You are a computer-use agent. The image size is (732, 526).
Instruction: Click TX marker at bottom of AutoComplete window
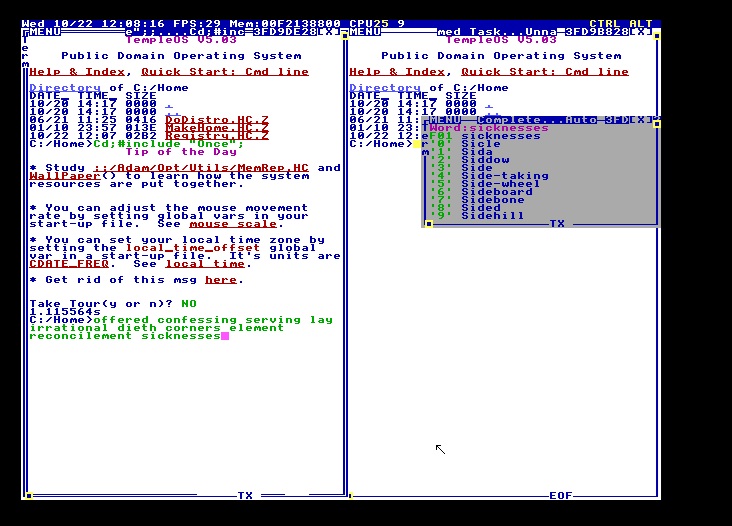coord(557,224)
